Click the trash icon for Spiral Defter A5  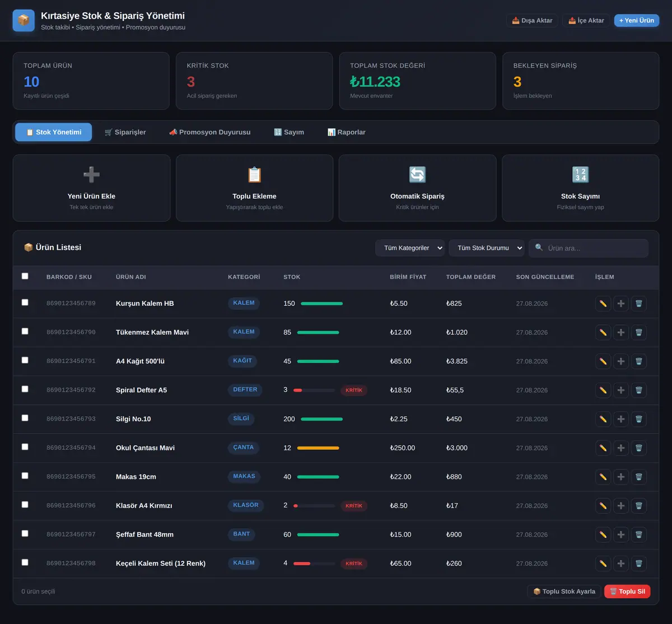click(638, 390)
